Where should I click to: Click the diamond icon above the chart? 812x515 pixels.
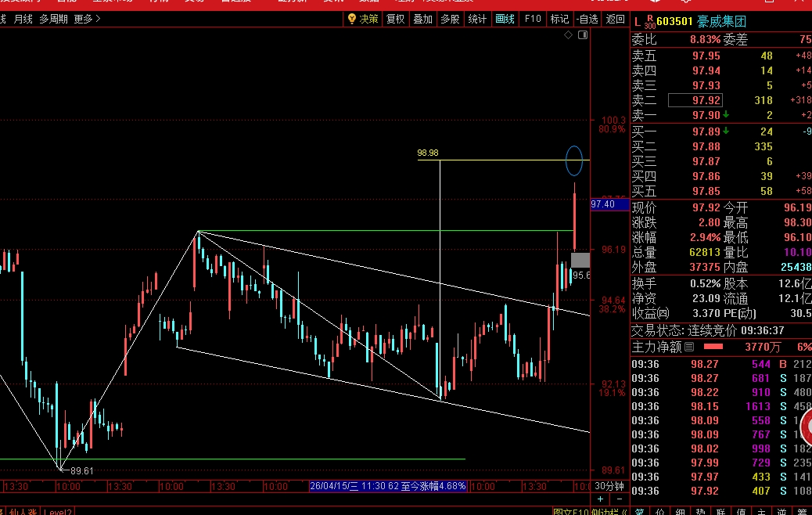(568, 34)
